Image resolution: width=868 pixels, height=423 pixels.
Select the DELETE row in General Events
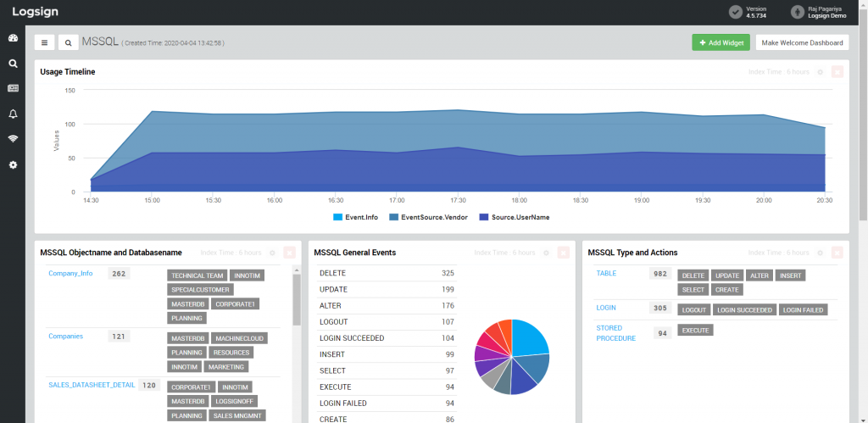pos(387,273)
